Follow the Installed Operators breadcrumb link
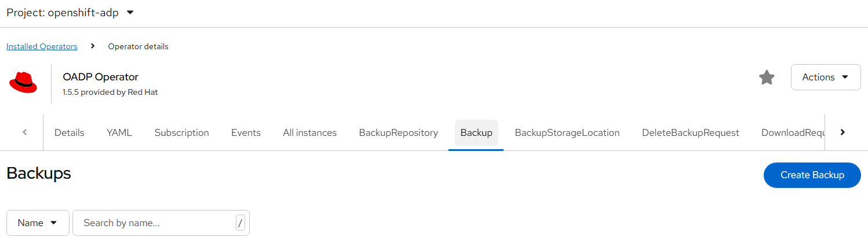Viewport: 868px width, 240px height. [x=42, y=46]
